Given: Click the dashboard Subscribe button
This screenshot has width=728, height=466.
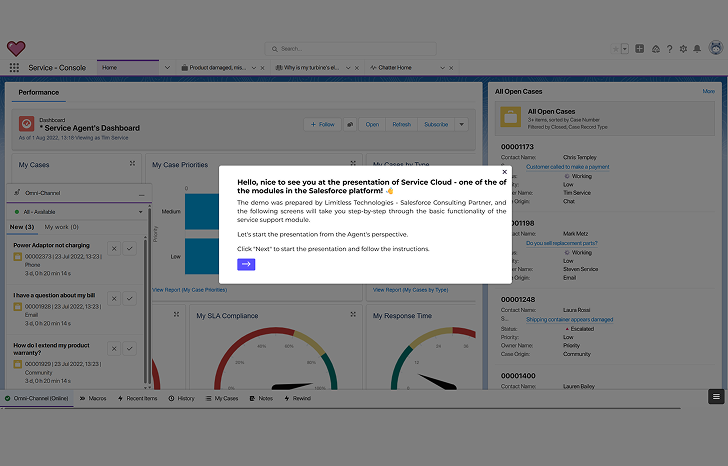Looking at the screenshot, I should [x=436, y=124].
